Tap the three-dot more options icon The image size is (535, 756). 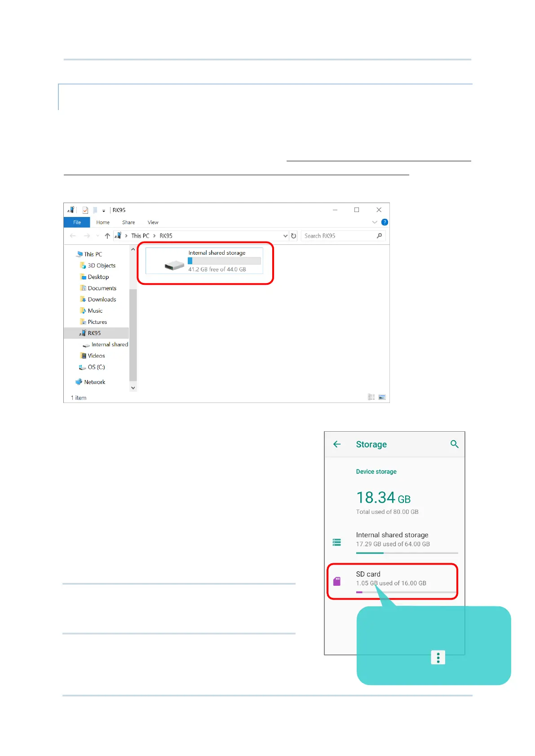click(x=438, y=658)
